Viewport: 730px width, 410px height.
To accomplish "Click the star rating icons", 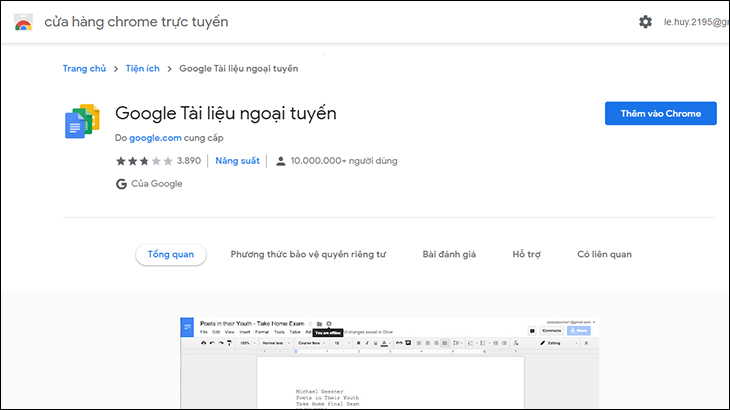I will click(x=144, y=160).
